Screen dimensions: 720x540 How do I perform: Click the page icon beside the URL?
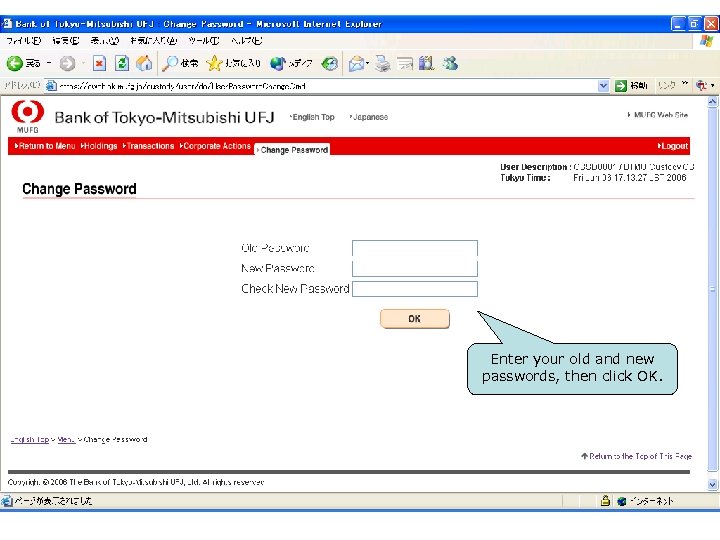coord(51,86)
